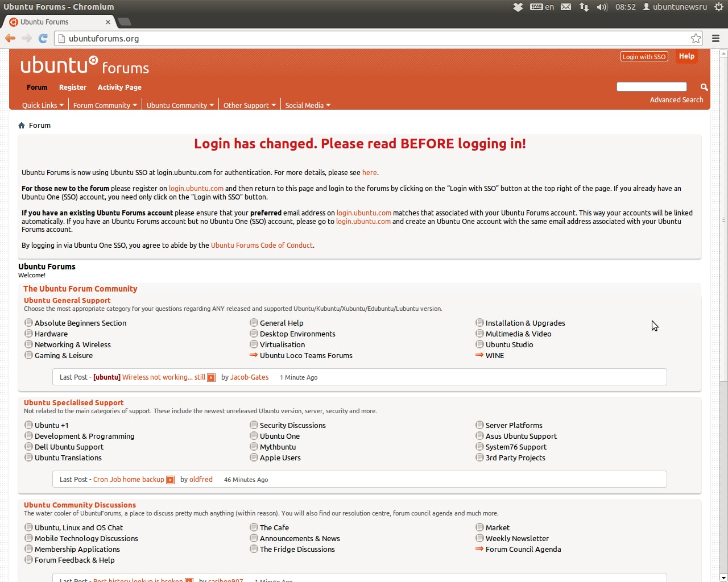Bookmark page with the star icon
The width and height of the screenshot is (728, 582).
coord(696,38)
